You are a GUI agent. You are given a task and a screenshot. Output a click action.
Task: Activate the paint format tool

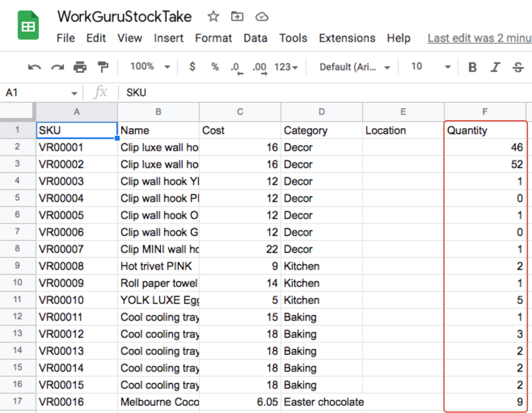(103, 67)
